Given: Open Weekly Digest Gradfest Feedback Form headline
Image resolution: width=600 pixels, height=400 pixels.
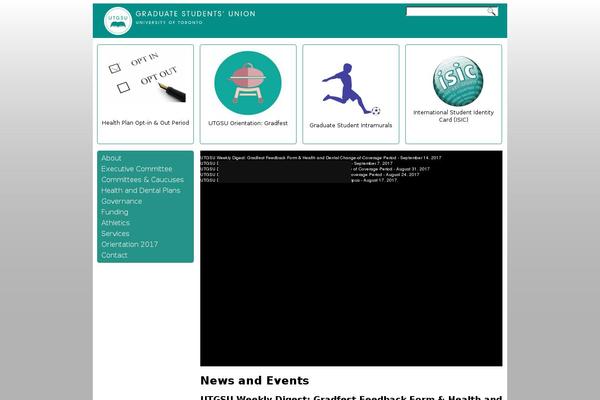Looking at the screenshot, I should [x=351, y=397].
